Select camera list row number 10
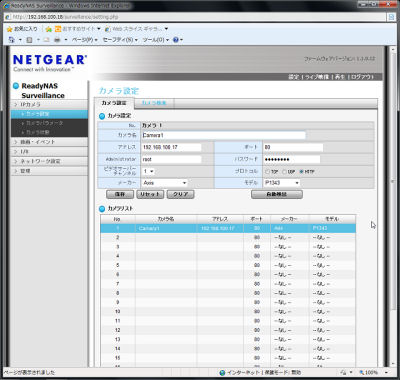The height and width of the screenshot is (380, 400). click(228, 312)
